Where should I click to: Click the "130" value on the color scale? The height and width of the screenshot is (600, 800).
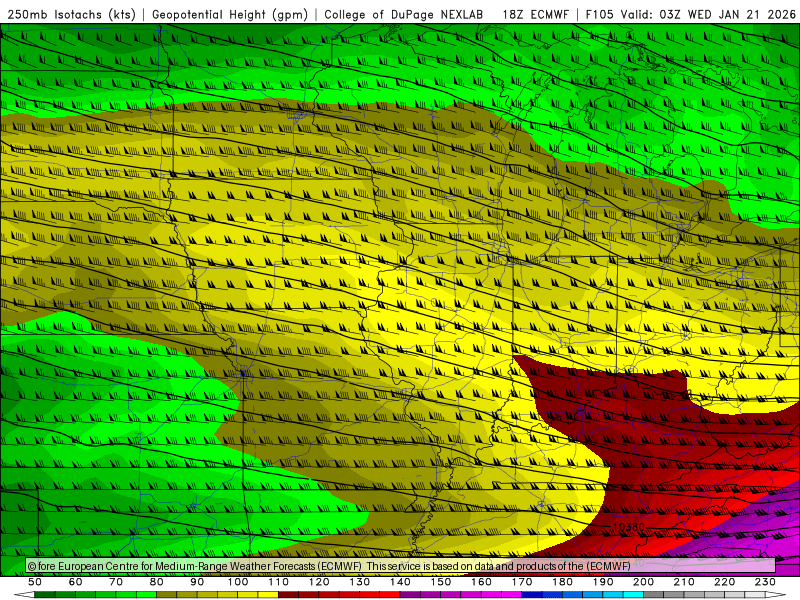click(359, 582)
